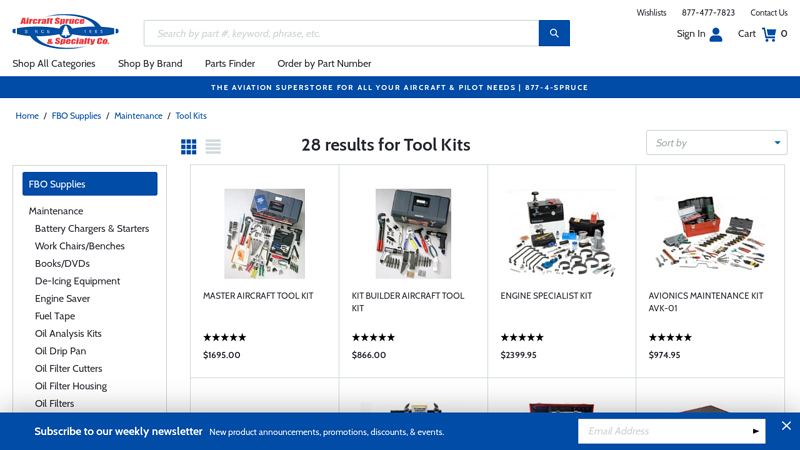Click Avionics Maintenance Kit star rating
The height and width of the screenshot is (450, 800).
click(670, 337)
